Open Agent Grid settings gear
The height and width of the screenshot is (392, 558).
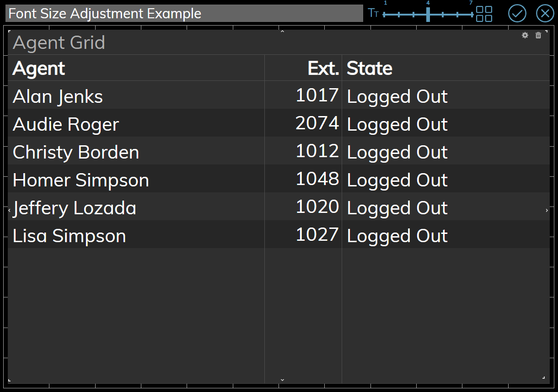coord(525,35)
